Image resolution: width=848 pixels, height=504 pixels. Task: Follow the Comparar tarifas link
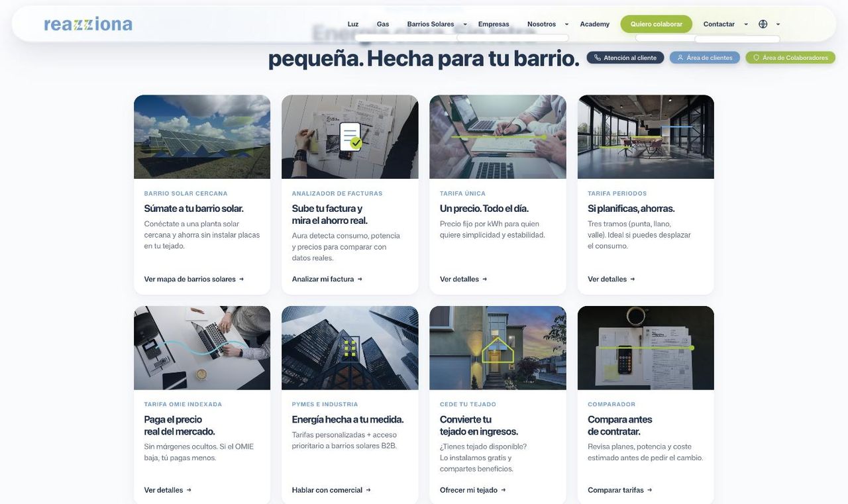[x=620, y=490]
